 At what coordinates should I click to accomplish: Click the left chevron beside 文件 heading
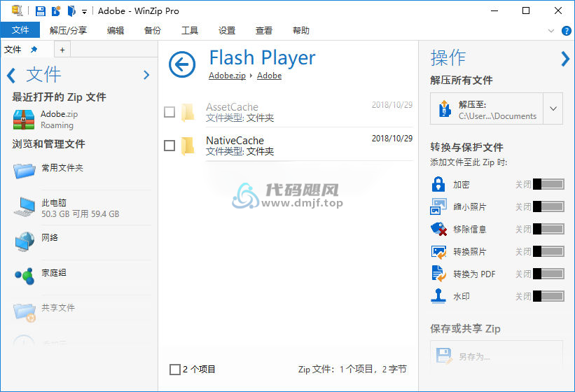click(11, 76)
